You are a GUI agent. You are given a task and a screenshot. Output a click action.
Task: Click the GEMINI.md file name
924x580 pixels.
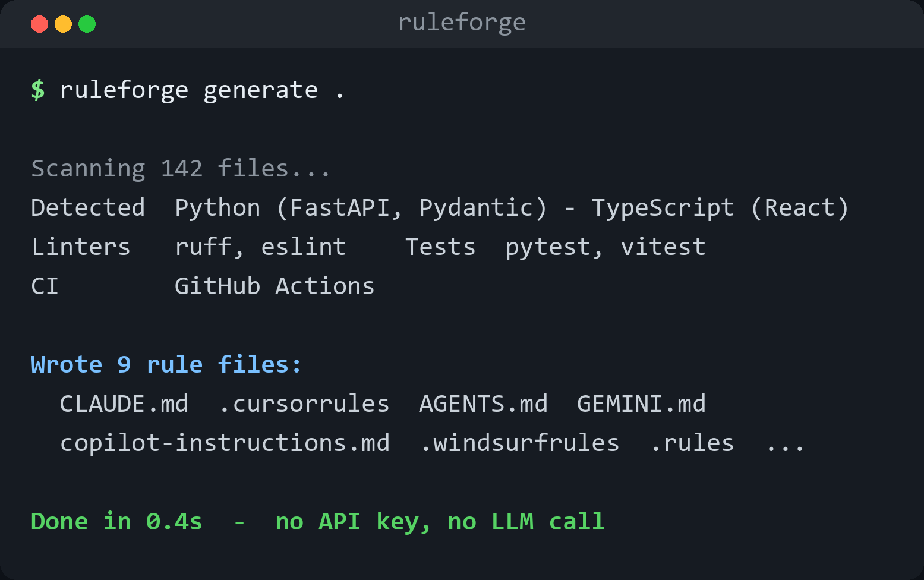pyautogui.click(x=642, y=404)
